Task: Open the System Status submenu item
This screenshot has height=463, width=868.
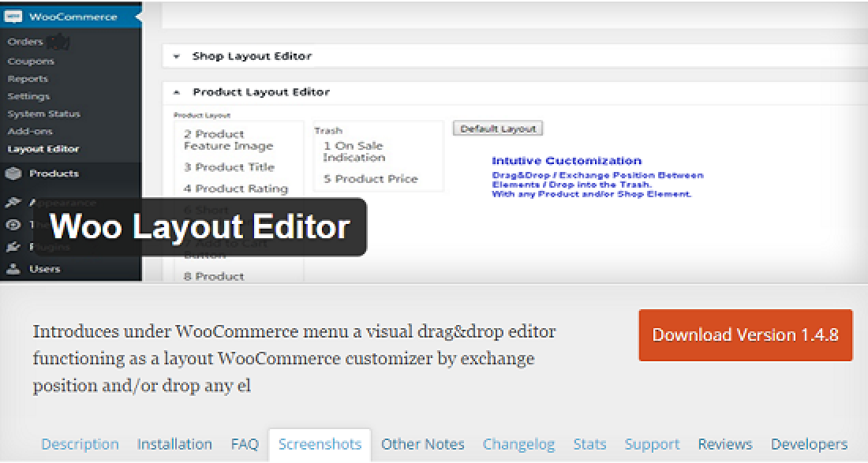Action: point(43,114)
